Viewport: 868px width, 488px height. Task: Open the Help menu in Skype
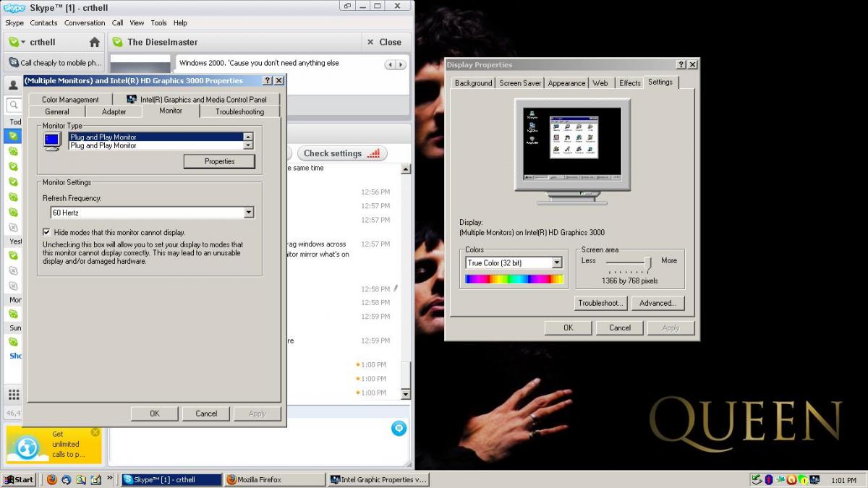coord(180,22)
